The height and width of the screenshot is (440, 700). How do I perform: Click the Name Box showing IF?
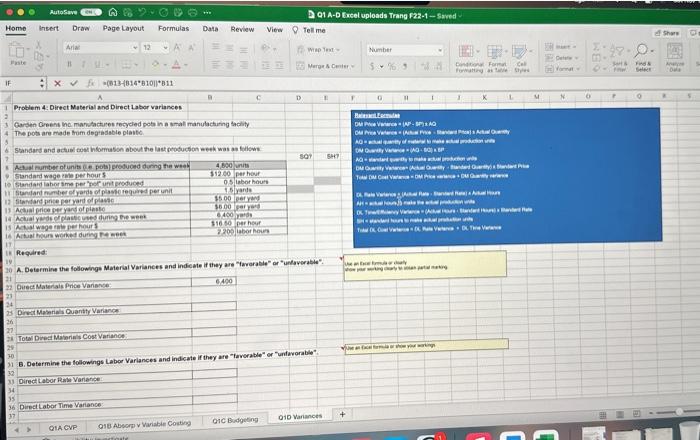pos(21,83)
